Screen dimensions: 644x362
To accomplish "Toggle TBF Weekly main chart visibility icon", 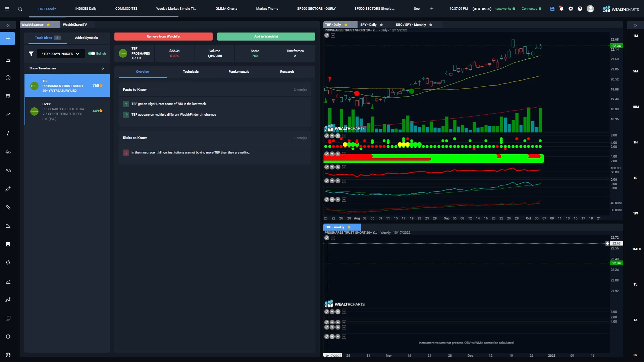I will point(327,238).
